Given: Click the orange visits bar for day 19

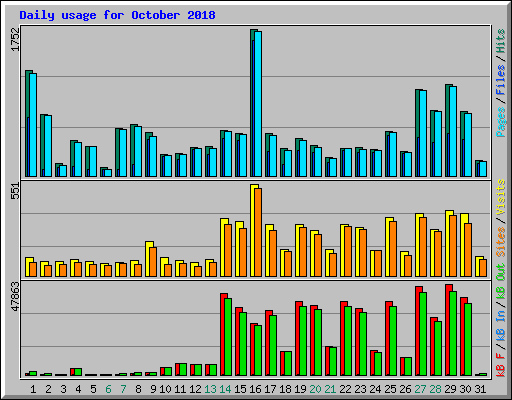Looking at the screenshot, I should pyautogui.click(x=303, y=252).
